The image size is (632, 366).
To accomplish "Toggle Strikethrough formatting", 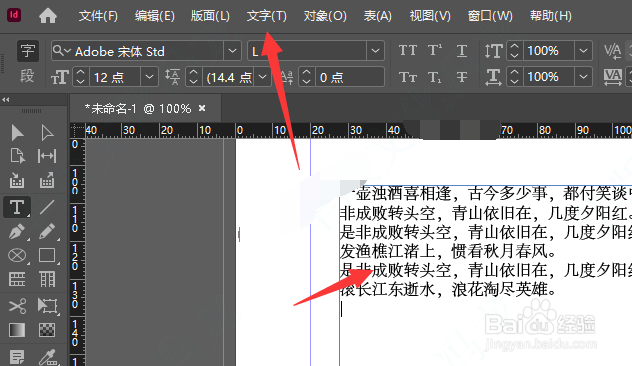I will pyautogui.click(x=462, y=77).
